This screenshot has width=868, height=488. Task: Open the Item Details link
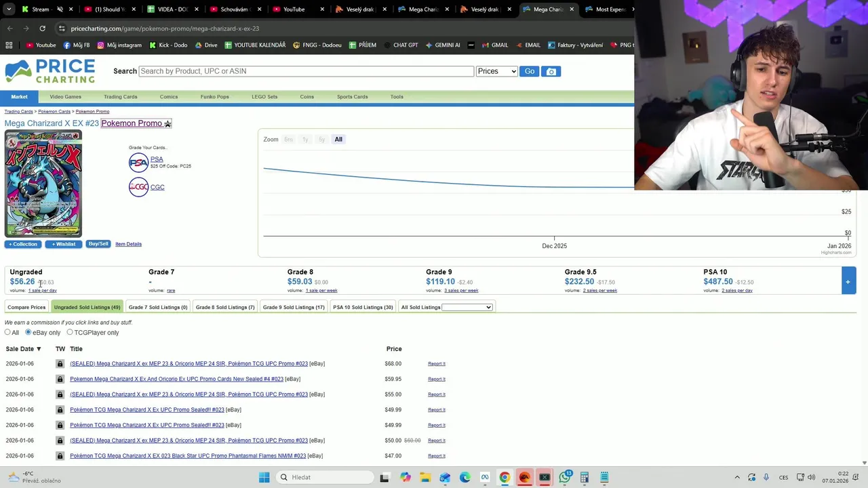[128, 244]
